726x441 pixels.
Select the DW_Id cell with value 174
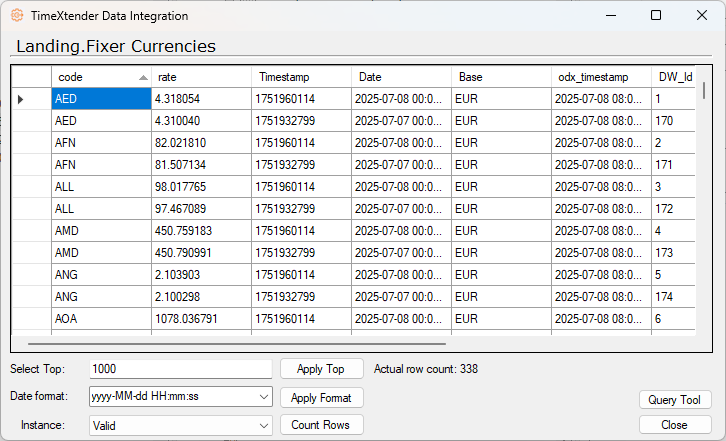coord(674,297)
